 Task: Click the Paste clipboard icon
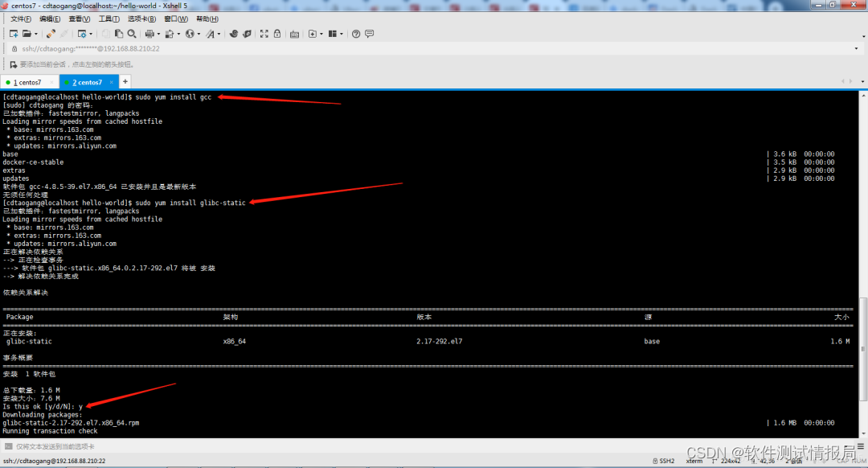coord(118,34)
